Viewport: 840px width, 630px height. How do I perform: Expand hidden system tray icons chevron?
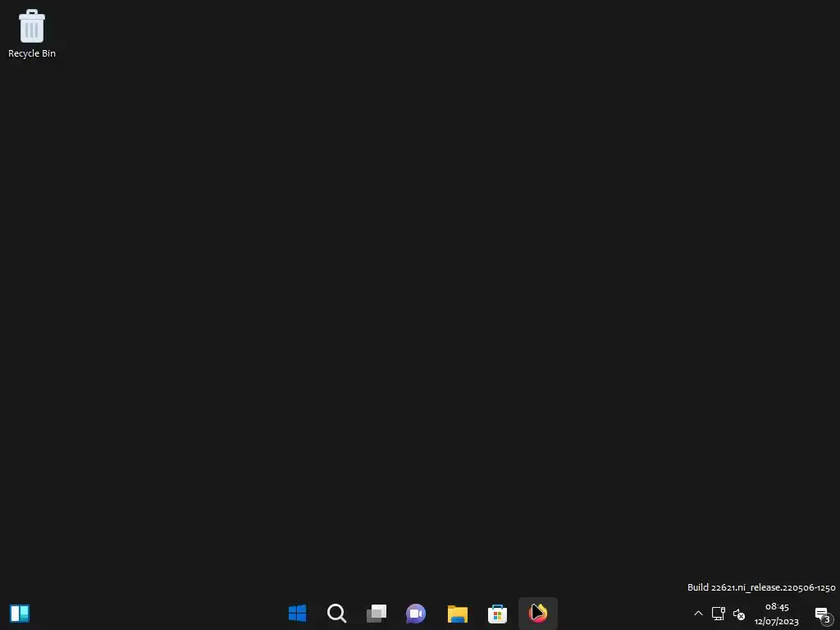[x=698, y=614]
